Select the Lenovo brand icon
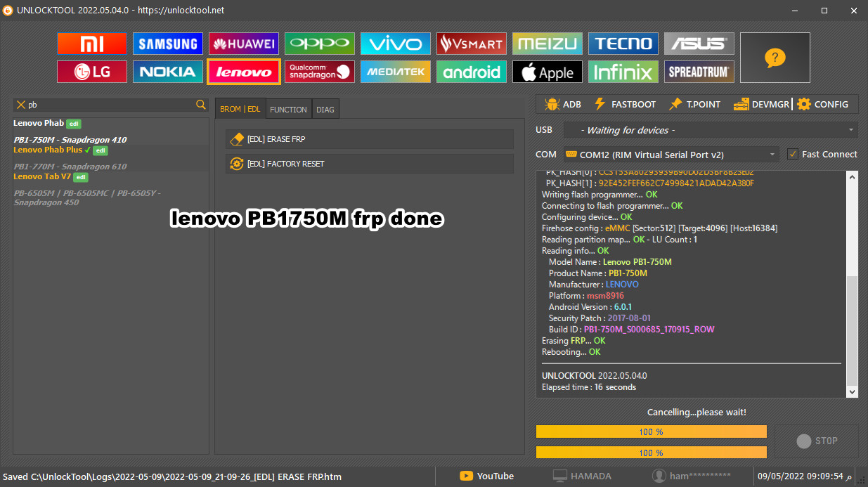This screenshot has height=487, width=868. (244, 72)
